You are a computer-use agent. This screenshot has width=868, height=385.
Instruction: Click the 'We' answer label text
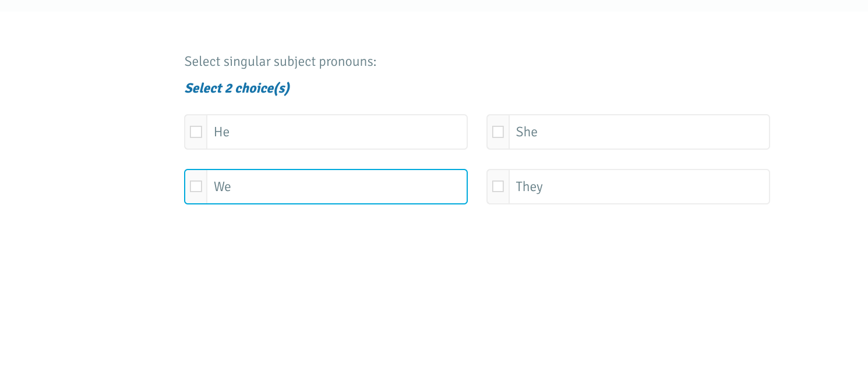coord(222,187)
